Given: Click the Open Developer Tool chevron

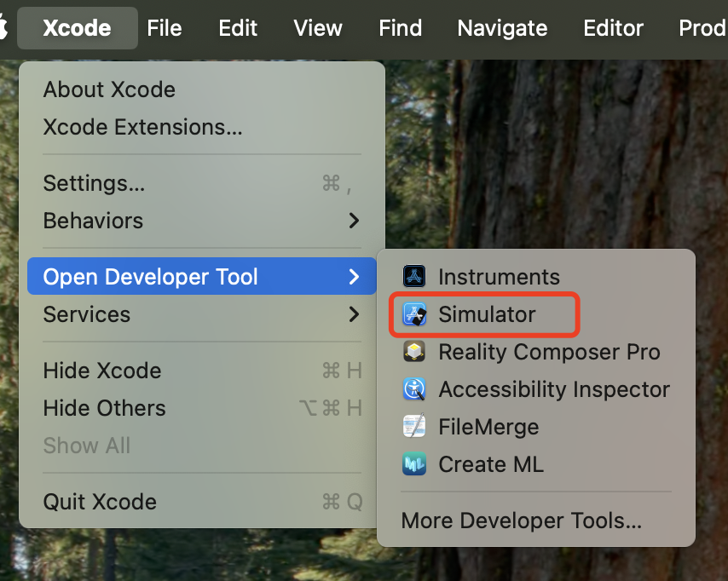Looking at the screenshot, I should click(354, 277).
